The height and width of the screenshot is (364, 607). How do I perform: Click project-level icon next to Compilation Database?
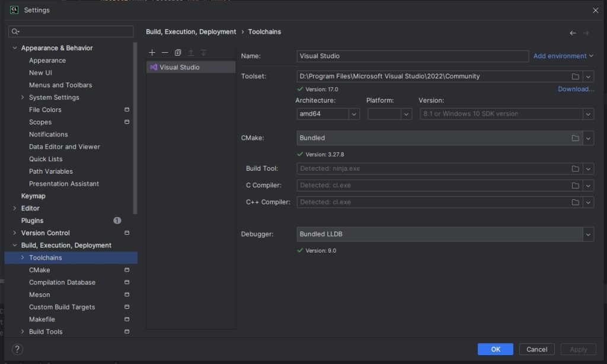[x=127, y=282]
